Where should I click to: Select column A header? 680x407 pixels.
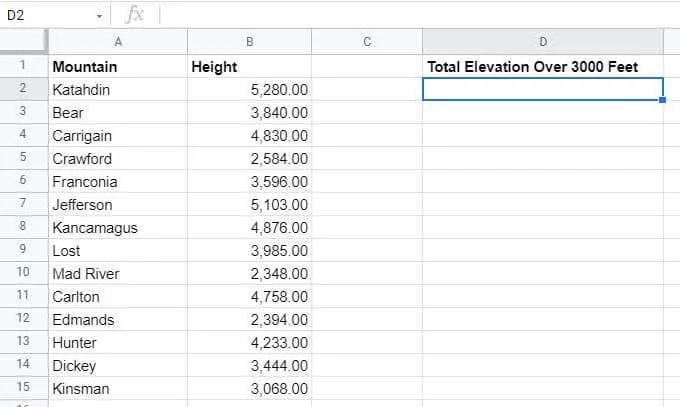(118, 42)
